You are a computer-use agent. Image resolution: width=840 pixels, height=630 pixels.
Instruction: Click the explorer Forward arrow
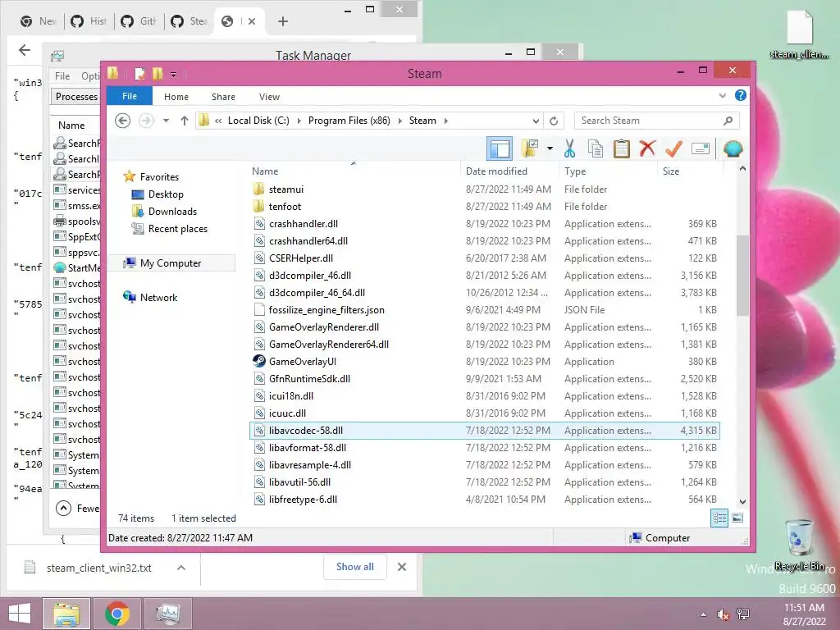(146, 121)
